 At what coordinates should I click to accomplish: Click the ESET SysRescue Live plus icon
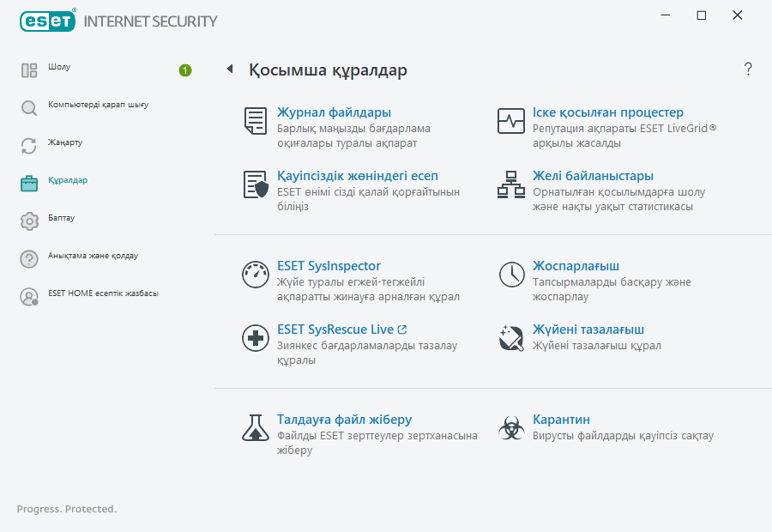click(256, 338)
